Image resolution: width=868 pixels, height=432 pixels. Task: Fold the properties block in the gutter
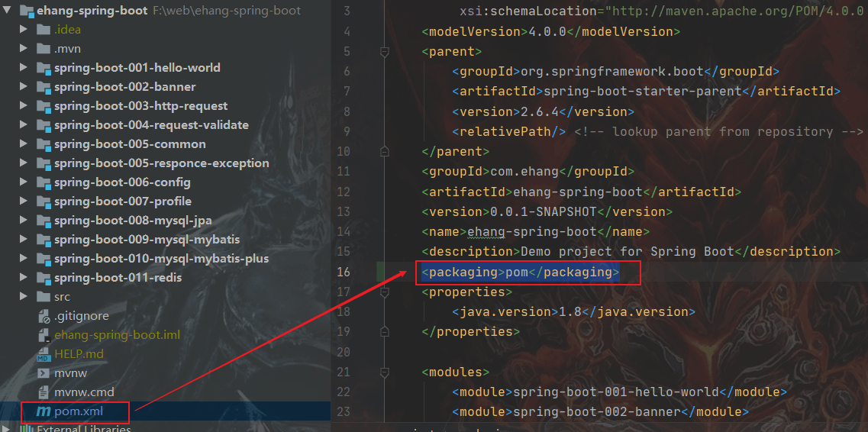pos(384,292)
